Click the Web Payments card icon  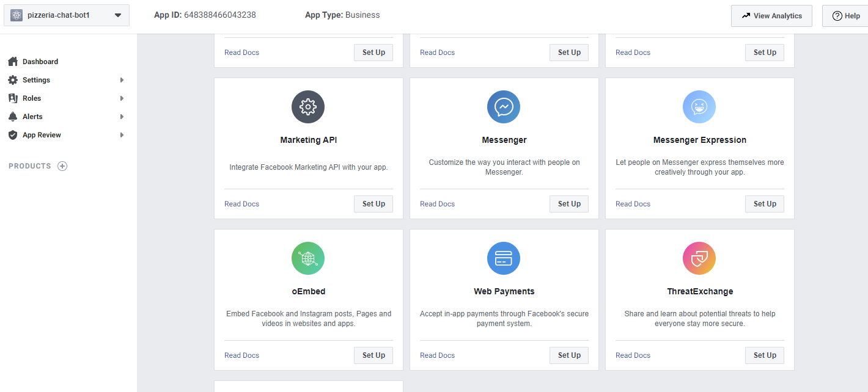[x=504, y=258]
